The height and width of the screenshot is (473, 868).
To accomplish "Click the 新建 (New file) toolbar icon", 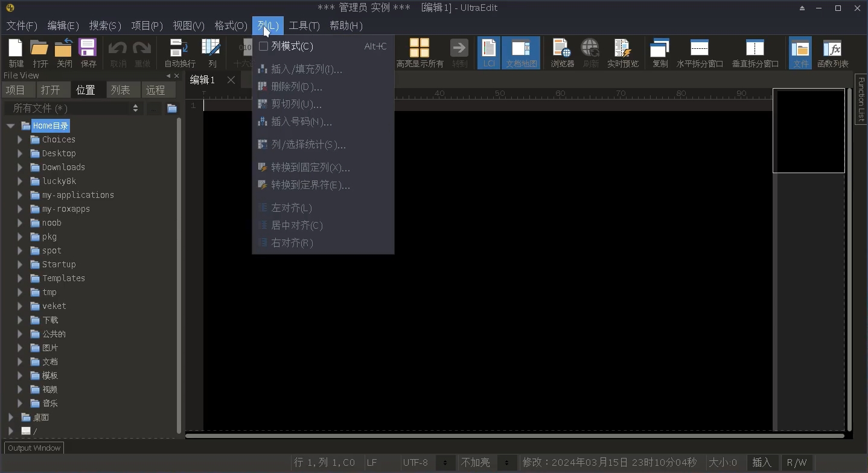I will [x=16, y=52].
